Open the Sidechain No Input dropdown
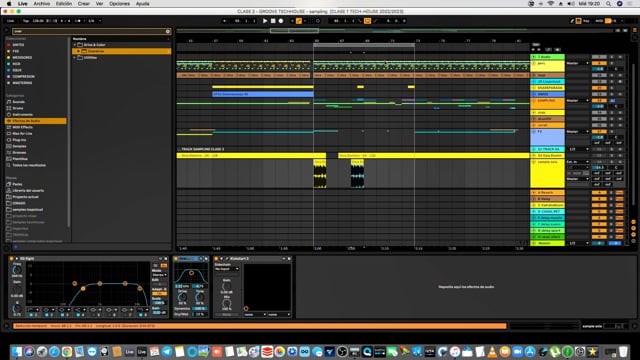This screenshot has height=360, width=640. (x=227, y=269)
